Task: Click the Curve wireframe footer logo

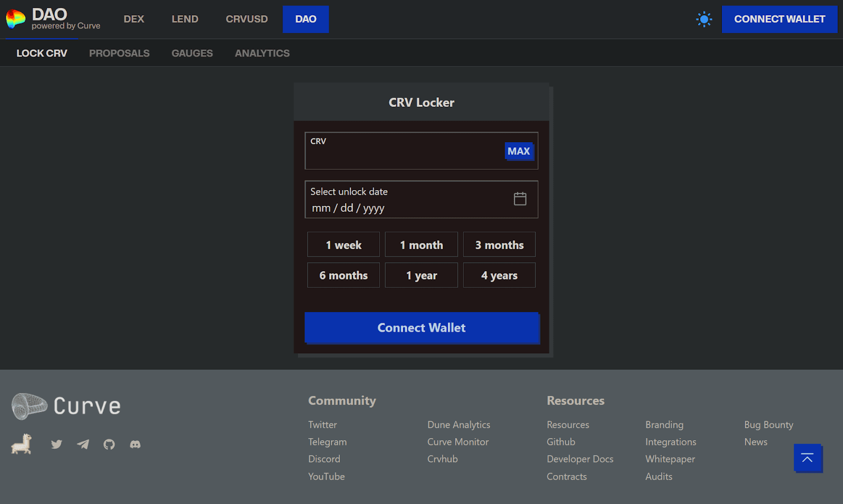Action: click(66, 406)
